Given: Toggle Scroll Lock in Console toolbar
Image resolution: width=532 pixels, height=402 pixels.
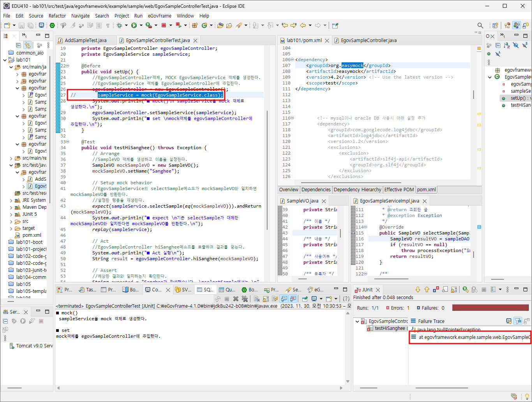Looking at the screenshot, I should tap(266, 299).
